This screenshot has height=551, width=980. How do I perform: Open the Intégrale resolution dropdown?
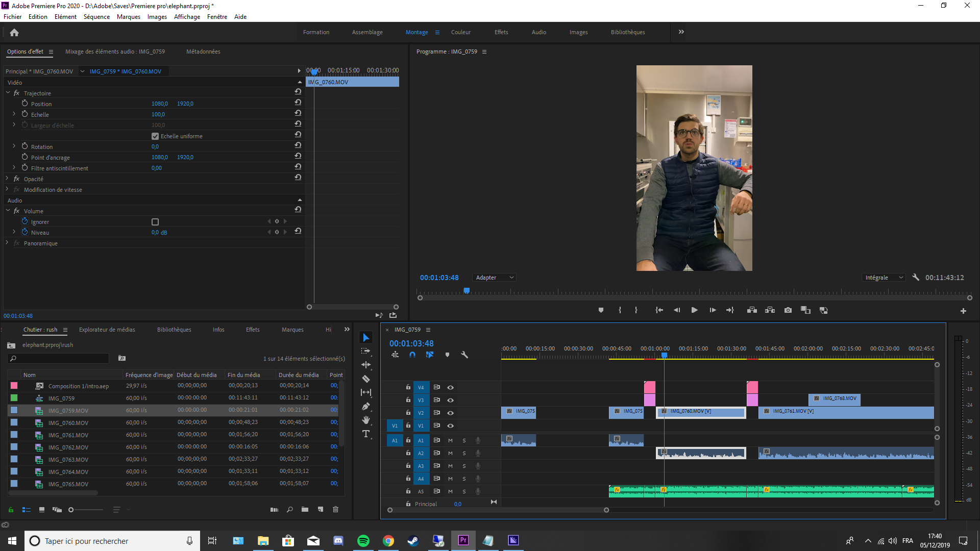pyautogui.click(x=884, y=278)
